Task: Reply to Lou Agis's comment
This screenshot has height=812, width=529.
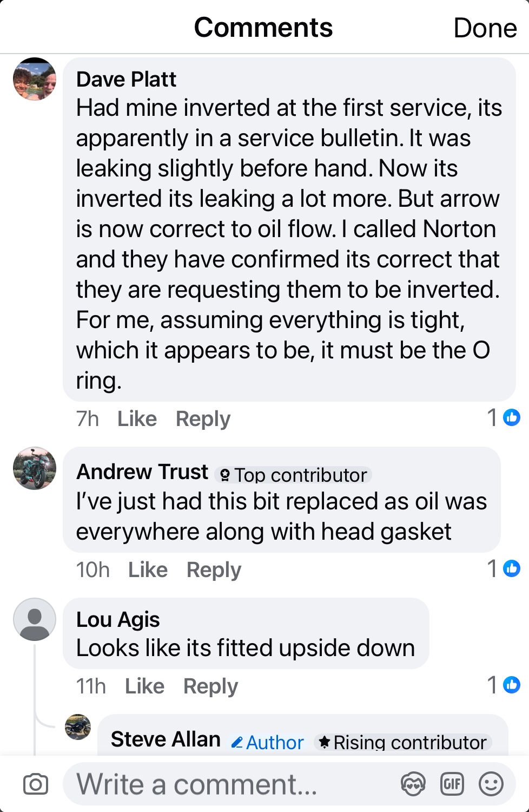Action: pos(210,686)
